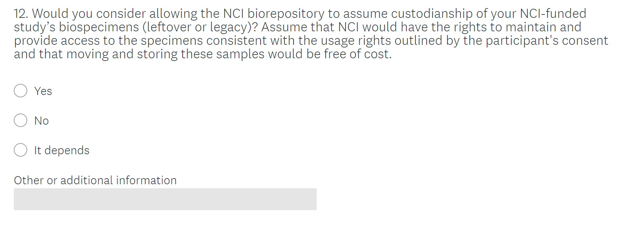Select the "Yes" radio button
The width and height of the screenshot is (644, 228).
coord(21,91)
